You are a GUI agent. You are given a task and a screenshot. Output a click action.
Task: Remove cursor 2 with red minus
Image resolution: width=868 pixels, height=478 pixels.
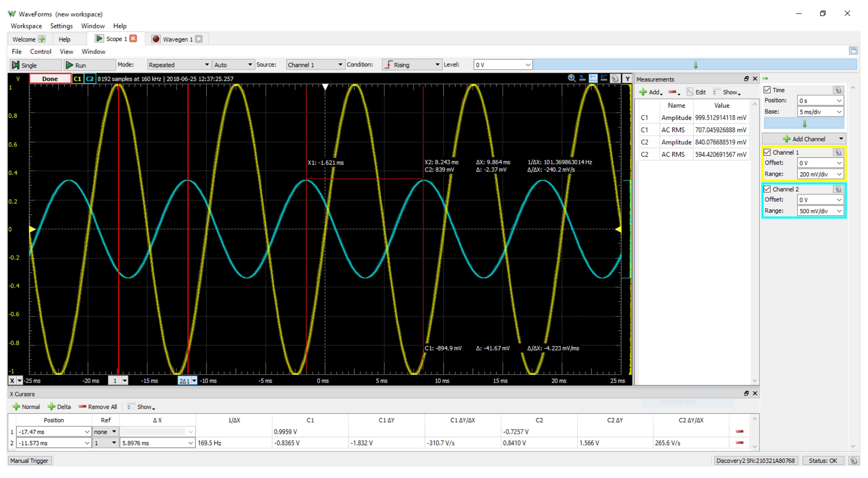click(739, 443)
